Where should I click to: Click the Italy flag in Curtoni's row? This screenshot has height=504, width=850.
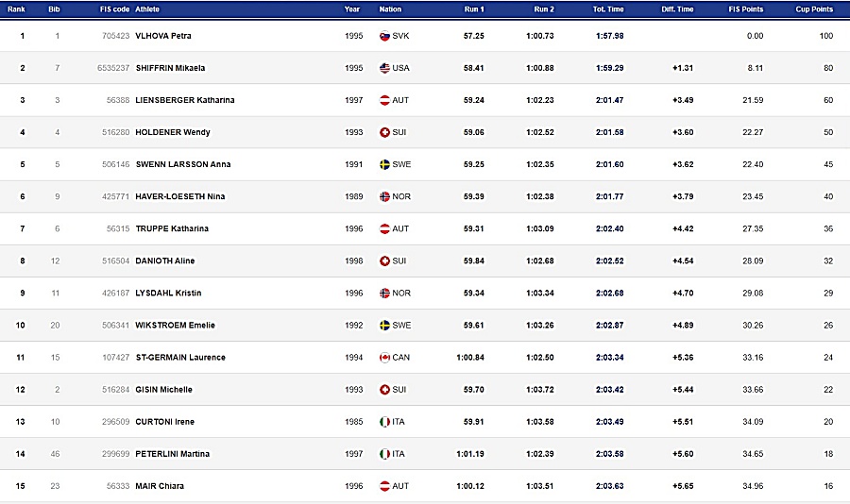pos(384,422)
